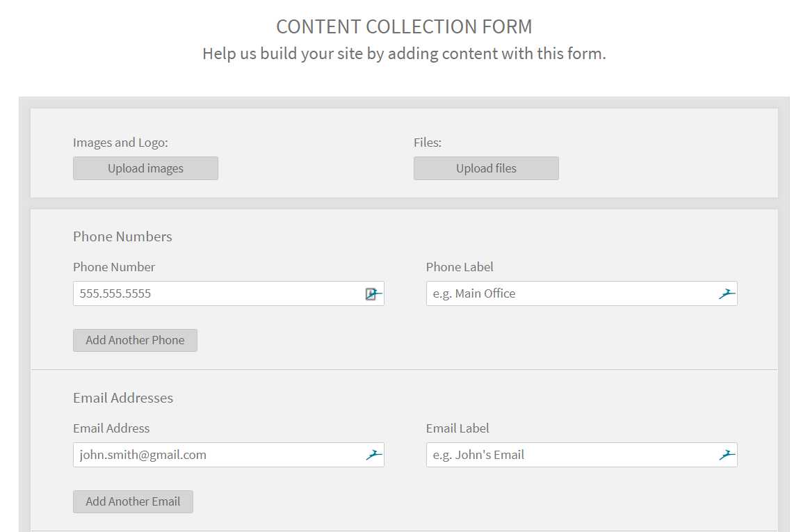
Task: Focus the Phone Number input field
Action: tap(216, 294)
